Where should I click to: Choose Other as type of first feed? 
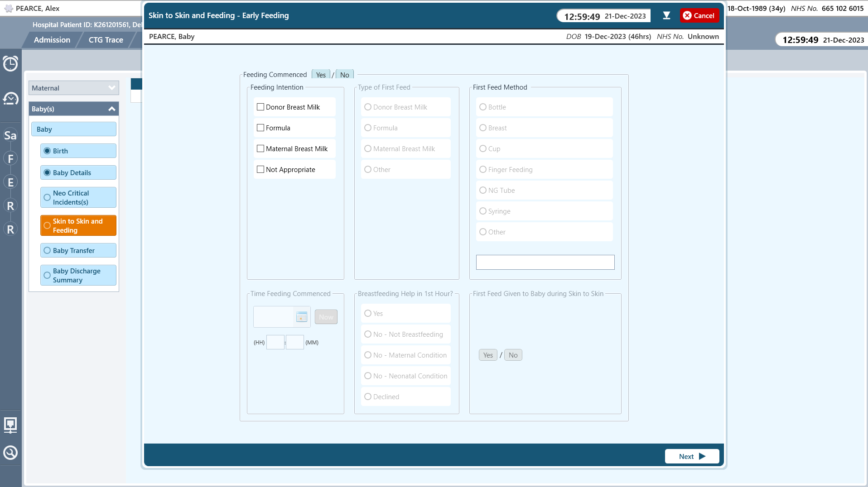[405, 169]
